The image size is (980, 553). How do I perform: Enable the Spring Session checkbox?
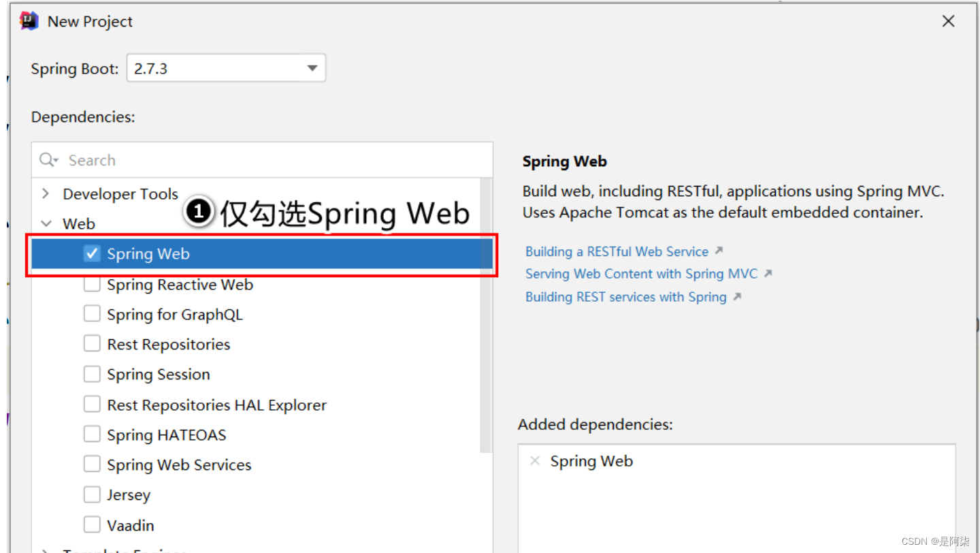(x=92, y=374)
